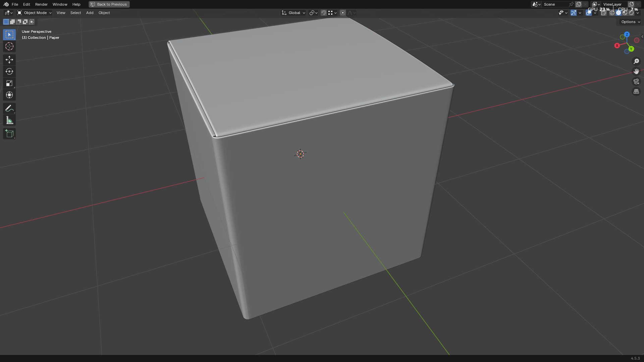Pick the Scale tool
Image resolution: width=644 pixels, height=362 pixels.
tap(9, 83)
